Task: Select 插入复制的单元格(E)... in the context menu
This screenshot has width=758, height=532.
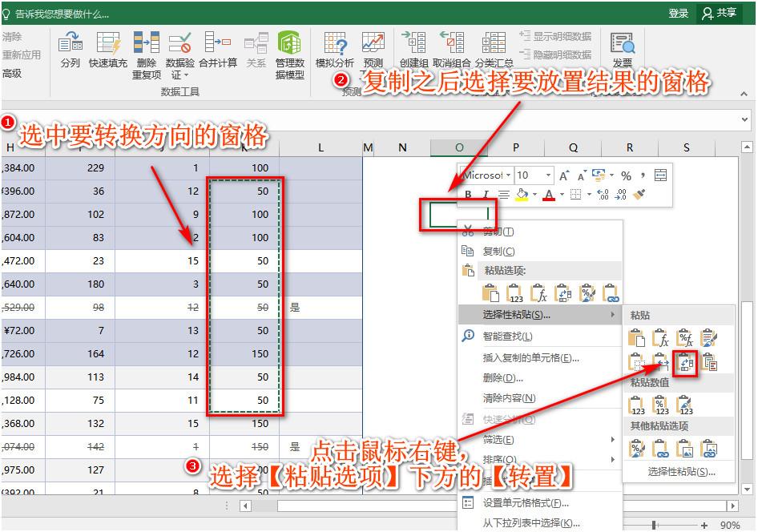Action: point(539,357)
